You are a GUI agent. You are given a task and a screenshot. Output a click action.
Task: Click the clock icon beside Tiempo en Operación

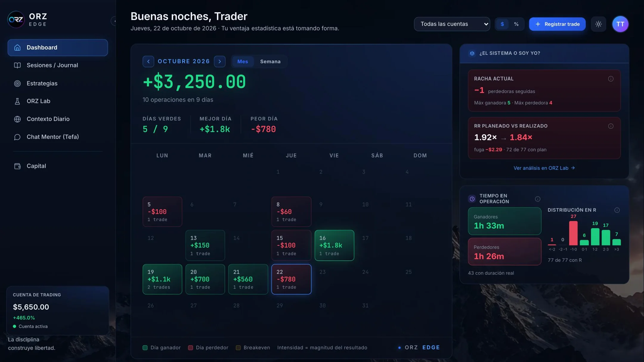tap(472, 199)
